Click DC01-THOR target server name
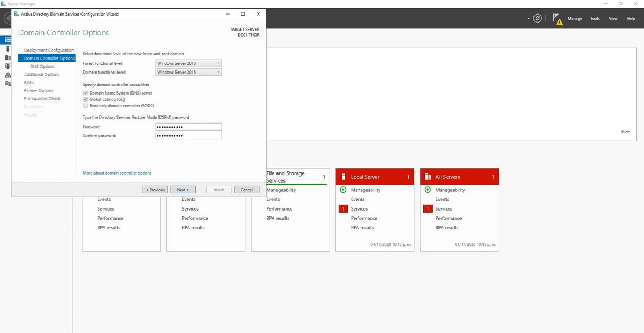This screenshot has width=644, height=333. point(249,35)
